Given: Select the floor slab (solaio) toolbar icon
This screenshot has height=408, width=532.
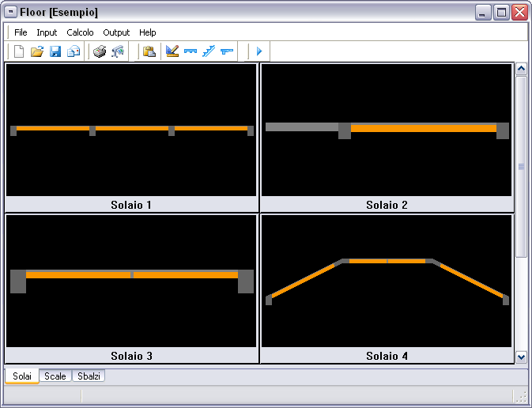Looking at the screenshot, I should click(x=191, y=52).
